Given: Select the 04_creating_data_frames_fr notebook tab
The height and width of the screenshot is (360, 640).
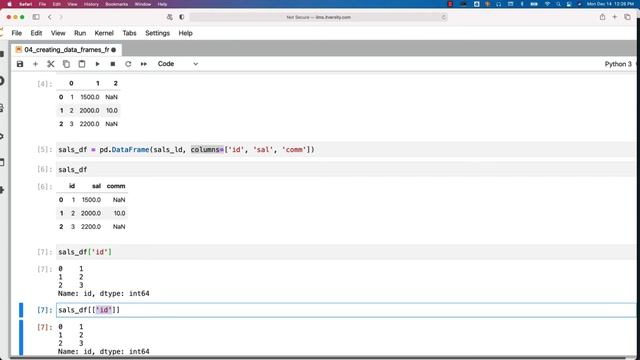Looking at the screenshot, I should pos(66,49).
